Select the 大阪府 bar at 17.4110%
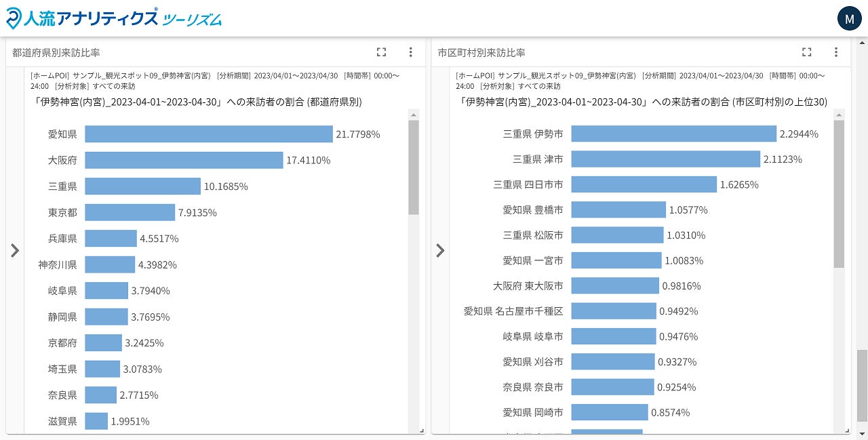This screenshot has height=440, width=868. tap(183, 160)
